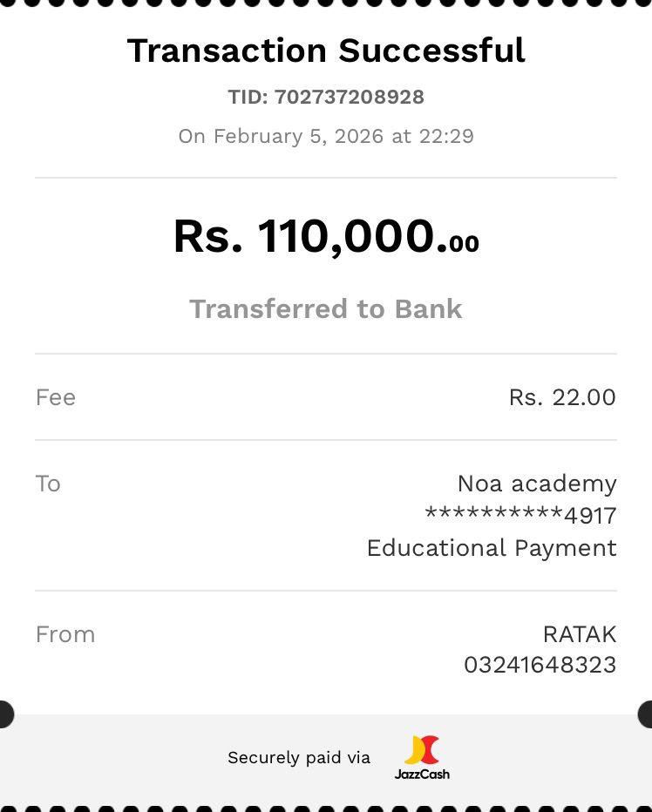
Task: Click recipient name Noa academy
Action: [x=537, y=484]
